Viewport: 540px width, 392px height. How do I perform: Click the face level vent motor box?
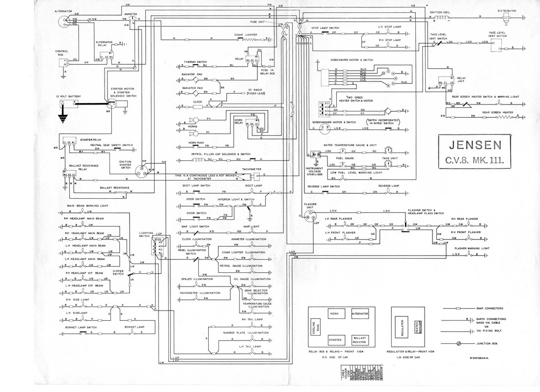(496, 45)
